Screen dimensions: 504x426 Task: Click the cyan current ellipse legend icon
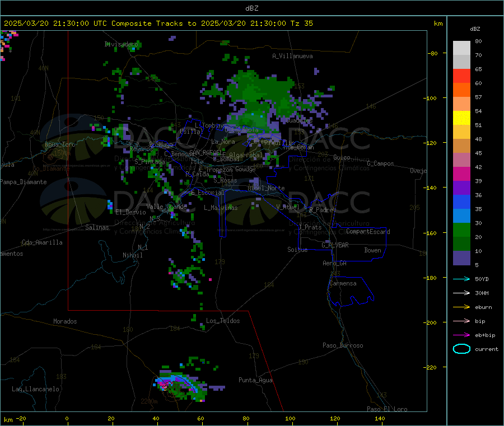coord(461,349)
